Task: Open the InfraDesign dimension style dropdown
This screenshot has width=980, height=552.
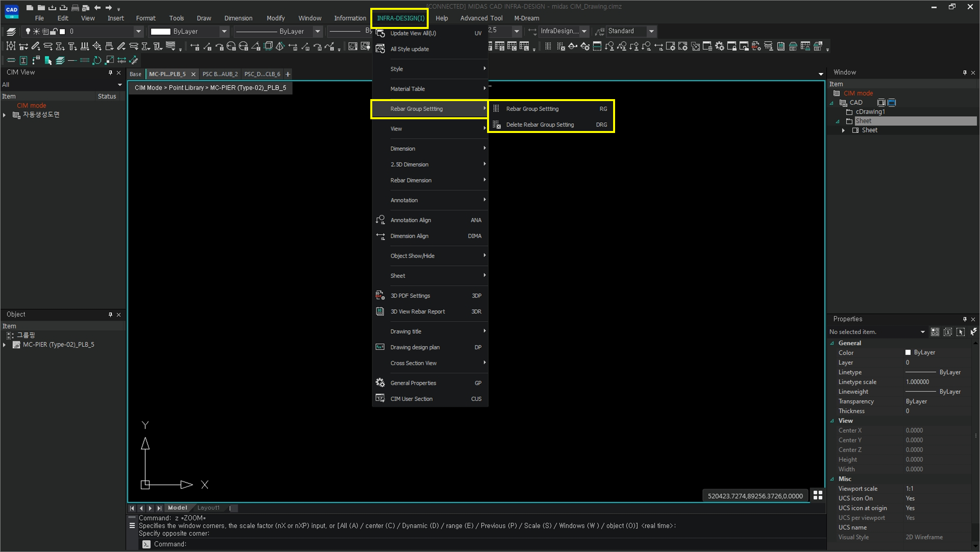Action: tap(584, 31)
